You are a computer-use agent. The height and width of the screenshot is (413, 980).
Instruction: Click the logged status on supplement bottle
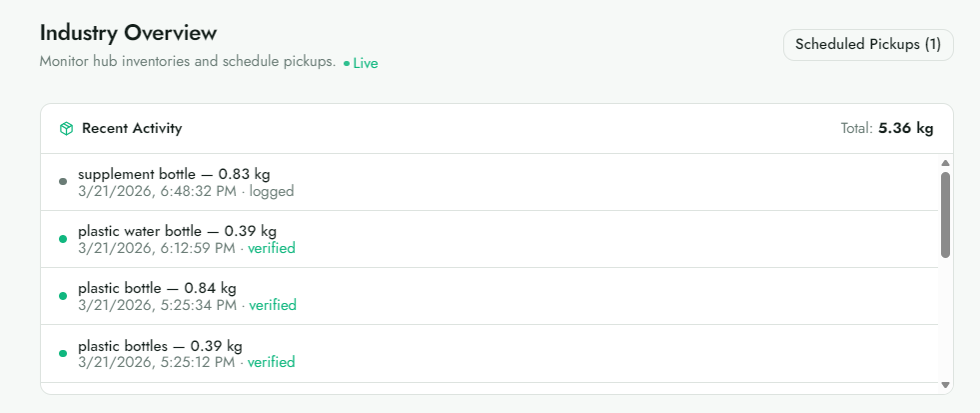click(272, 191)
